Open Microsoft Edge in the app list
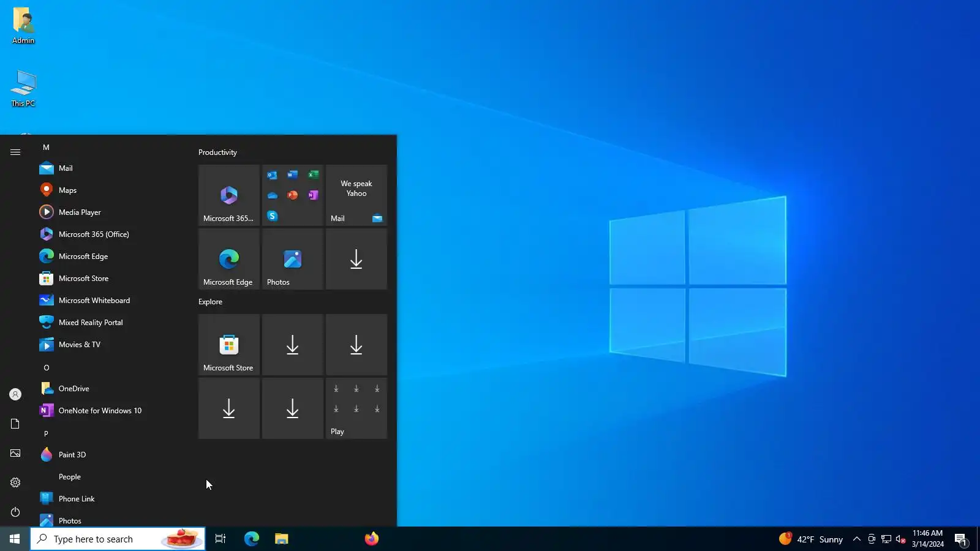 tap(110, 257)
